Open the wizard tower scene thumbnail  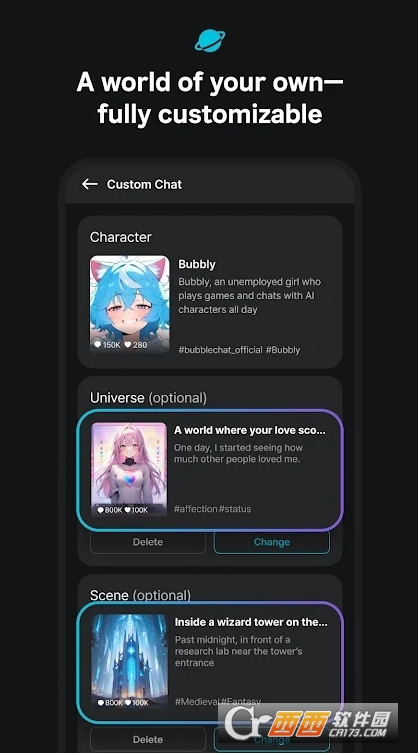[x=129, y=661]
